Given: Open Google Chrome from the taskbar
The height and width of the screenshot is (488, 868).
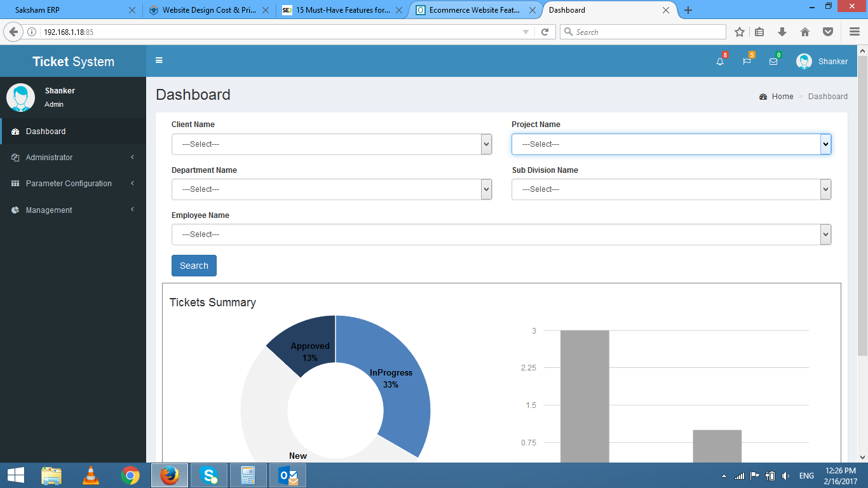Looking at the screenshot, I should click(x=130, y=475).
